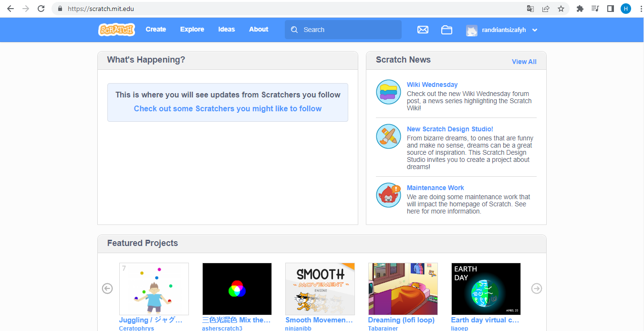Screen dimensions: 644x331
Task: Click the Wiki Wednesday news icon
Action: pyautogui.click(x=388, y=92)
